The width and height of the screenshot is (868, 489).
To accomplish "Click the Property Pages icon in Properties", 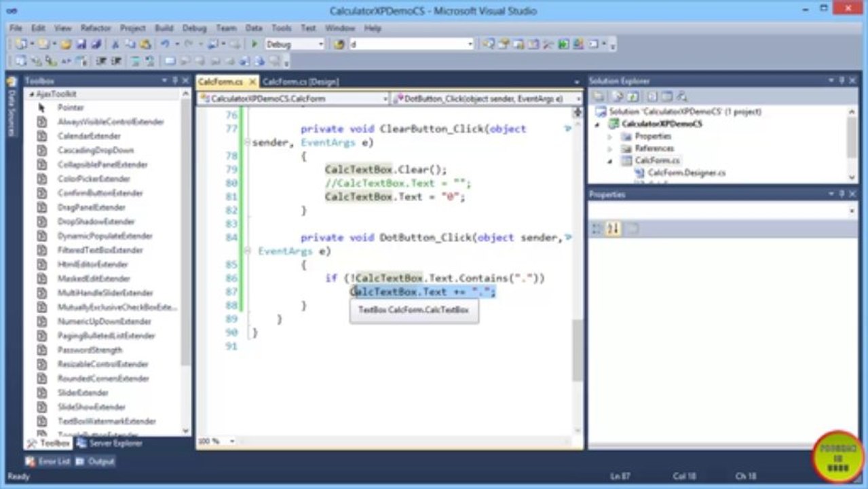I will coord(632,229).
